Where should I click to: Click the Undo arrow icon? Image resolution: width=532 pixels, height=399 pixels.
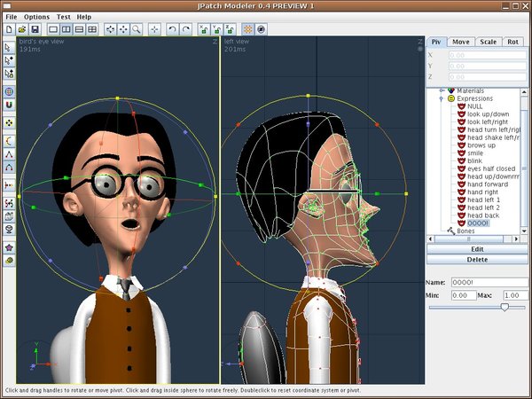pyautogui.click(x=173, y=29)
